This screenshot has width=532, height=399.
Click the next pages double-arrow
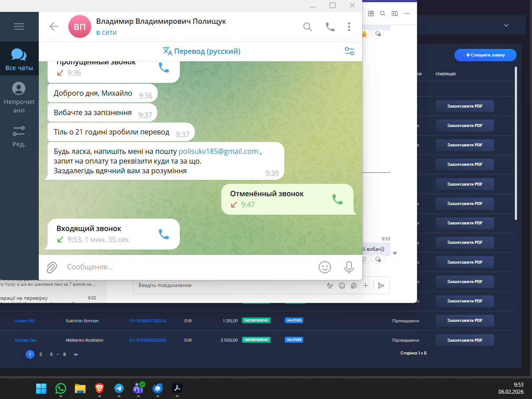[76, 354]
